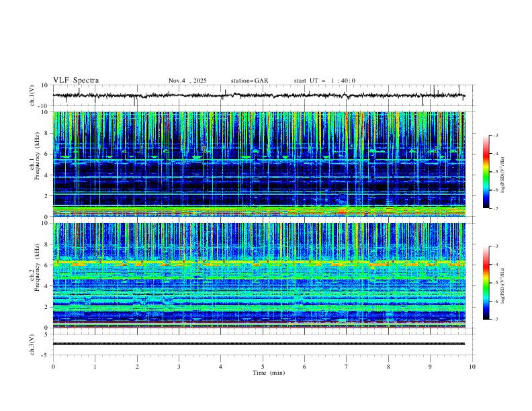Click the ch.3 flat voltage trace
The image size is (532, 411).
[259, 344]
